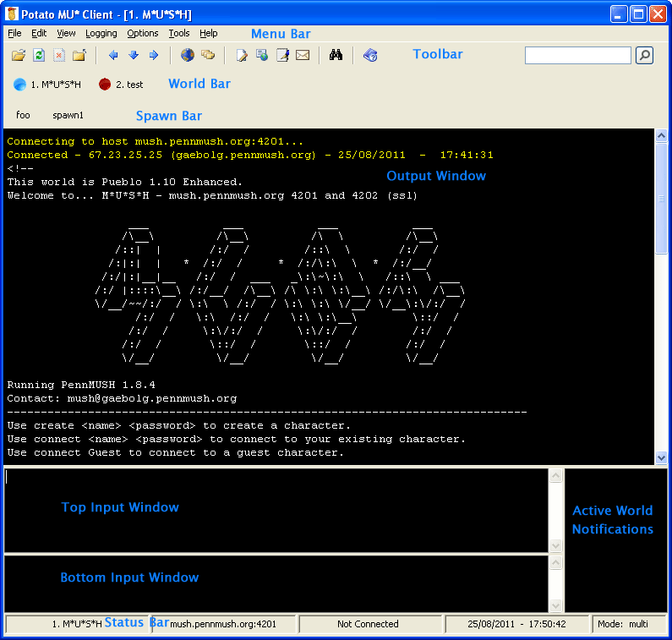
Task: Click the red X document icon
Action: 59,55
